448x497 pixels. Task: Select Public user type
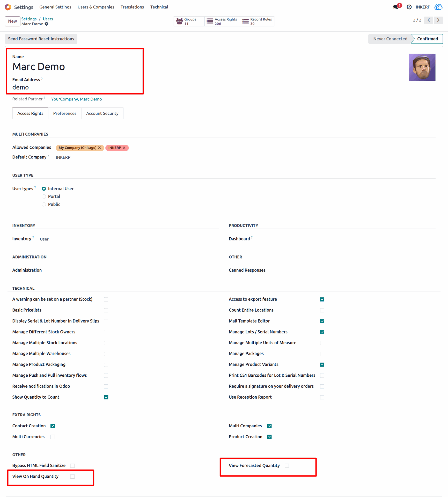[x=44, y=204]
